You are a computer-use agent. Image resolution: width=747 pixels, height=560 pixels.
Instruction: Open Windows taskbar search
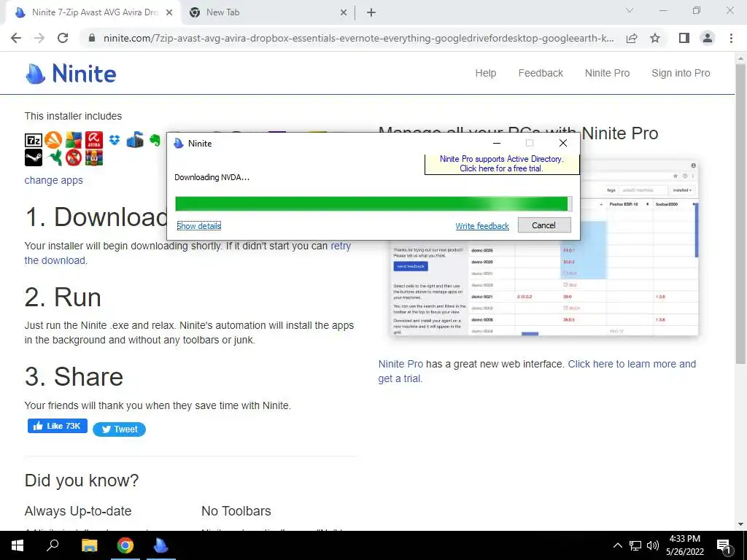[53, 545]
